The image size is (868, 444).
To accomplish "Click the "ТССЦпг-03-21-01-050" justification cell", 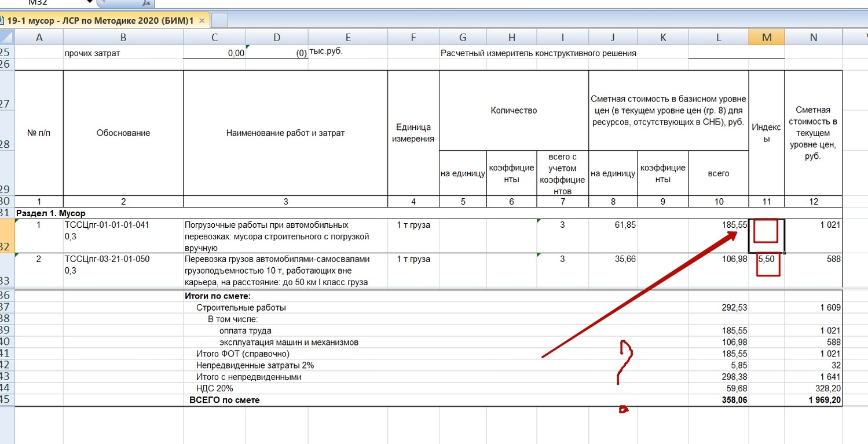I will (x=123, y=270).
